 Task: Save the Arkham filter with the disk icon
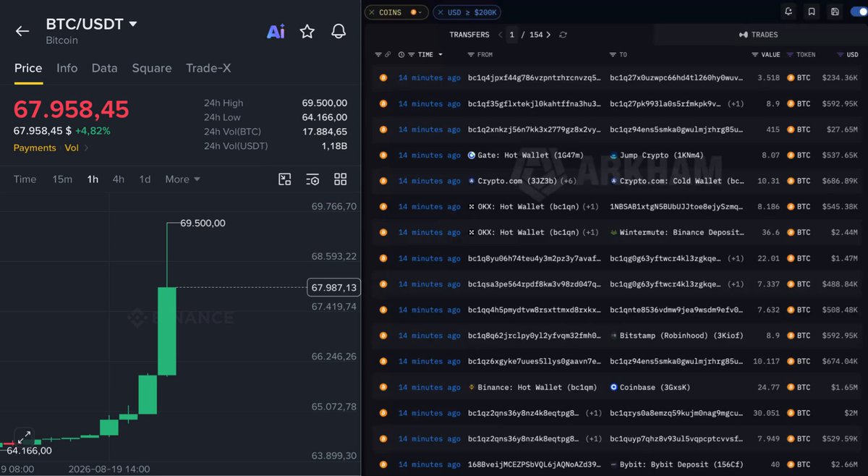click(835, 12)
